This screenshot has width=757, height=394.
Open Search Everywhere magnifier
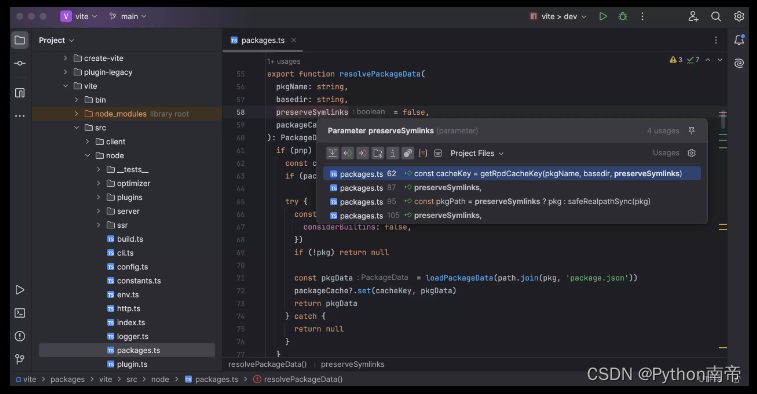click(716, 16)
